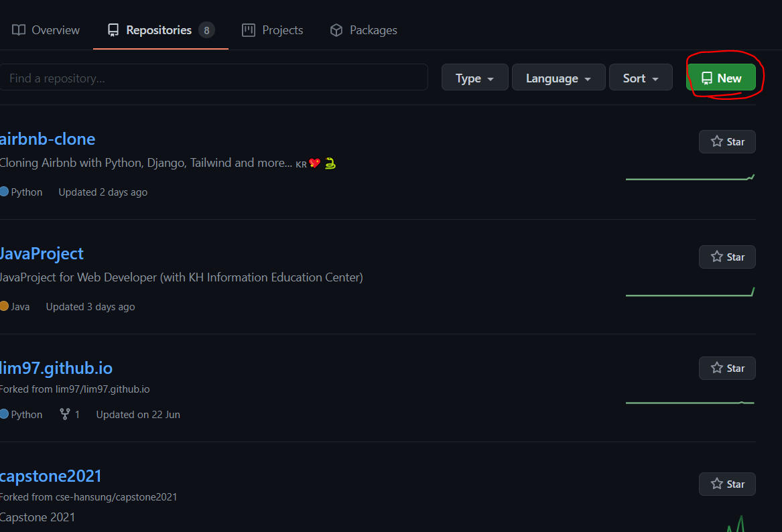Click the repository count badge 8

[206, 30]
